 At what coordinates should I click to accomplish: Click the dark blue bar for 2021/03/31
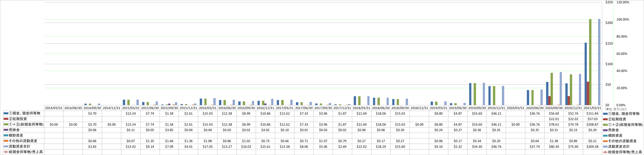click(x=586, y=74)
